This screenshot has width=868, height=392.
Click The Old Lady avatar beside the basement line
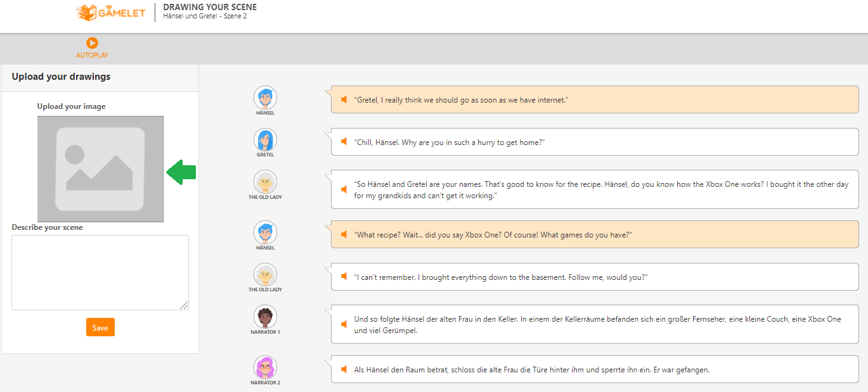point(266,275)
